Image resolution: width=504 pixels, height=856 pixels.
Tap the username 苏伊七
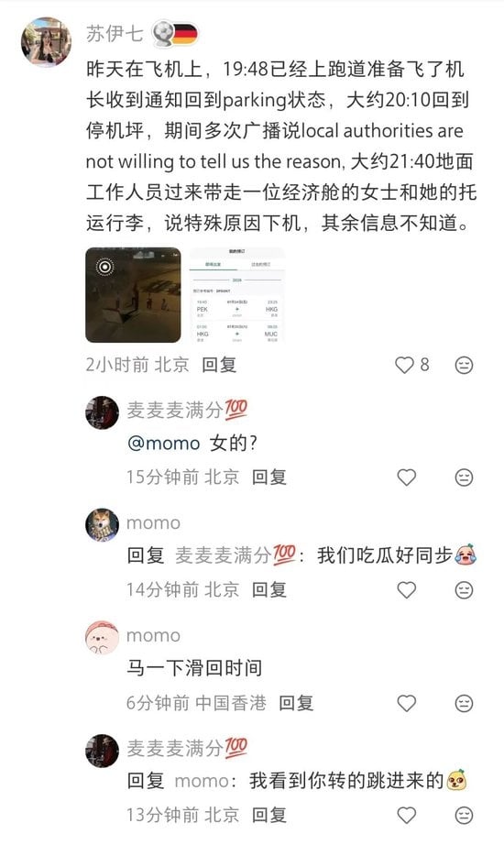[115, 34]
